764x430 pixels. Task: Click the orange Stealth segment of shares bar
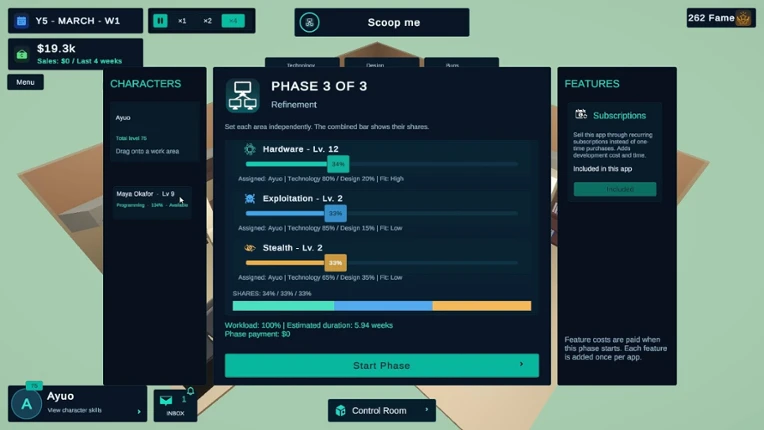482,306
